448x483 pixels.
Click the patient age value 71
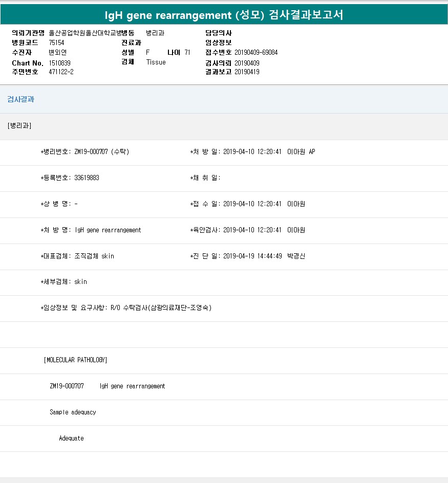[187, 53]
